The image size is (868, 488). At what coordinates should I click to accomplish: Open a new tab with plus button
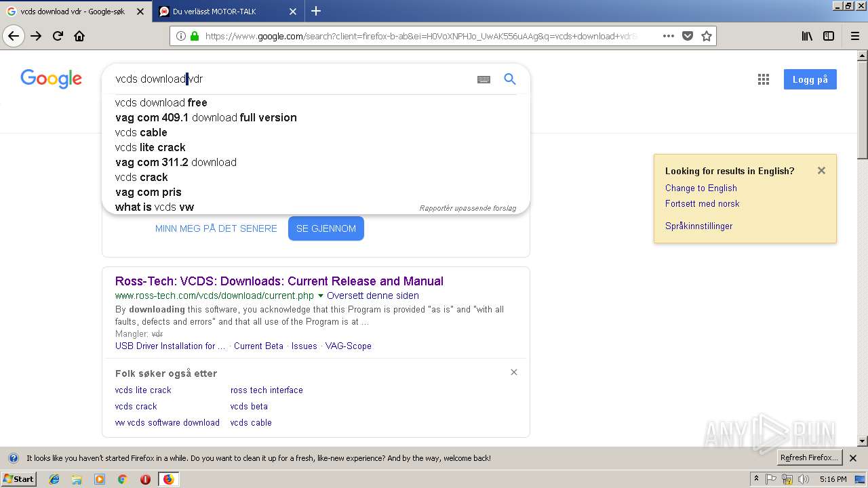click(316, 11)
